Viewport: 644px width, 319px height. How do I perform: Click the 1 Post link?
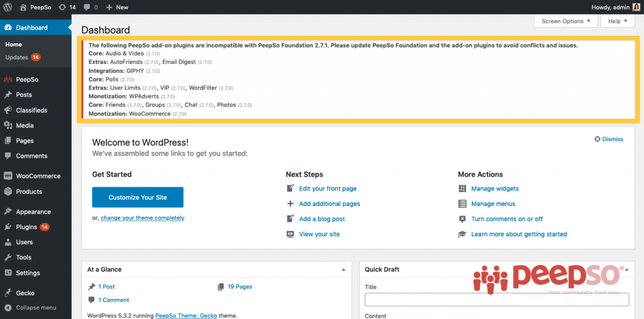tap(106, 286)
